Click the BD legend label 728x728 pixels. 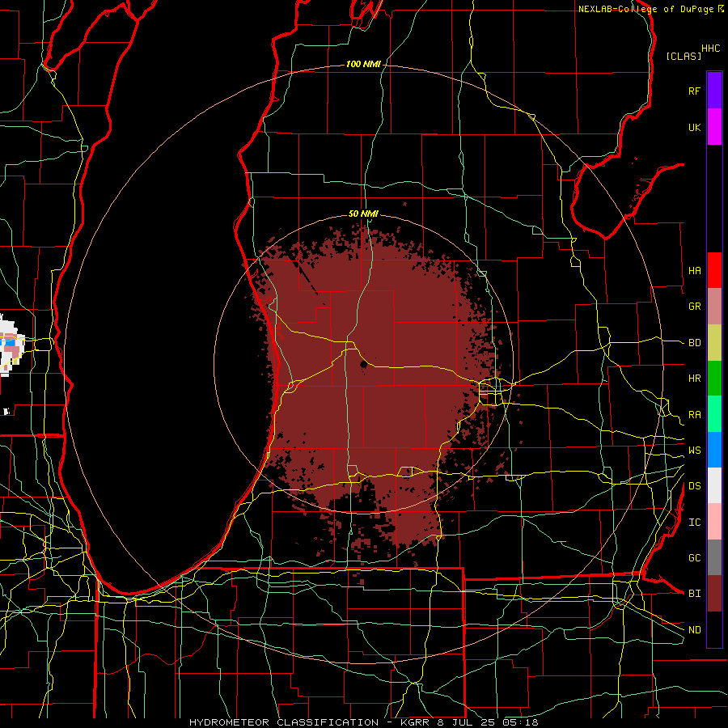[694, 343]
